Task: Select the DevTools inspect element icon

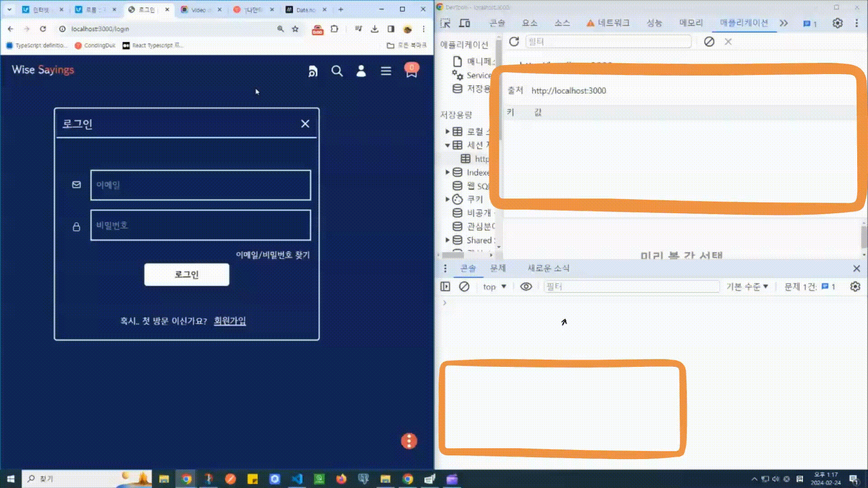Action: (445, 23)
